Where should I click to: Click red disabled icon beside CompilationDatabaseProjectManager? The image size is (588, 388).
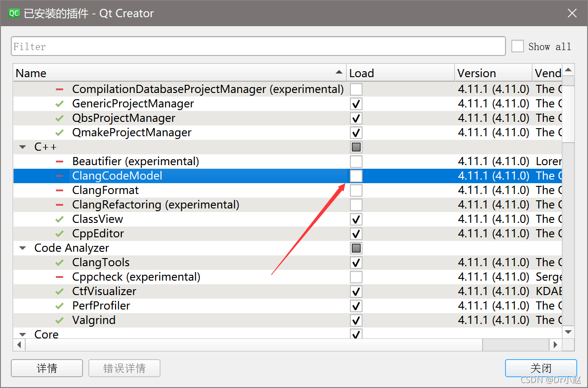(60, 89)
